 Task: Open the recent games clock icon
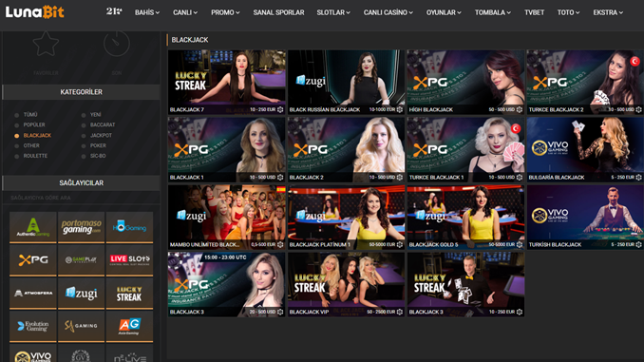(117, 44)
